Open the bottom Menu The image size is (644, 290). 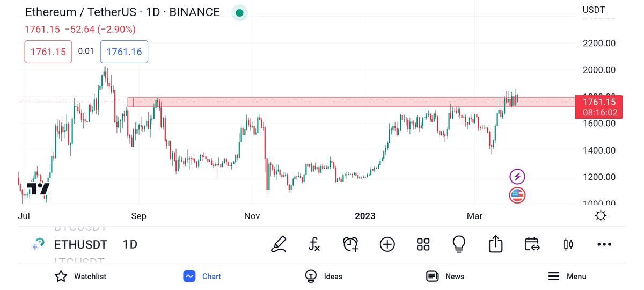[x=567, y=277]
